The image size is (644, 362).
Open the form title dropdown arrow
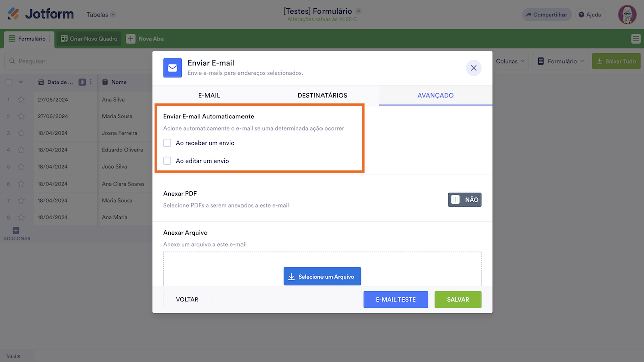click(358, 11)
